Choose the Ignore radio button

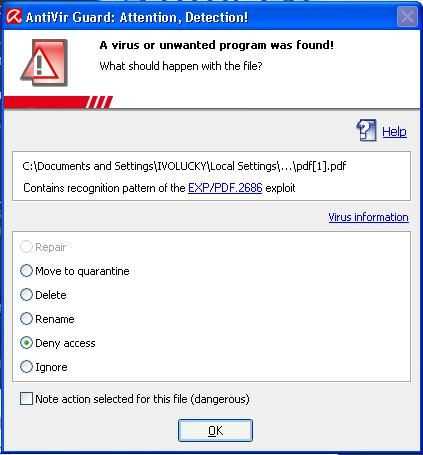pyautogui.click(x=26, y=367)
